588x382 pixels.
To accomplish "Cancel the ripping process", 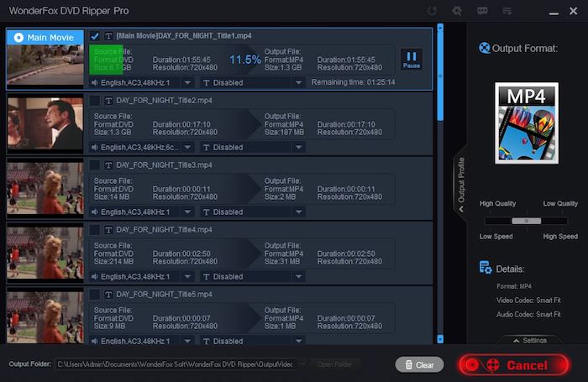I will [513, 364].
